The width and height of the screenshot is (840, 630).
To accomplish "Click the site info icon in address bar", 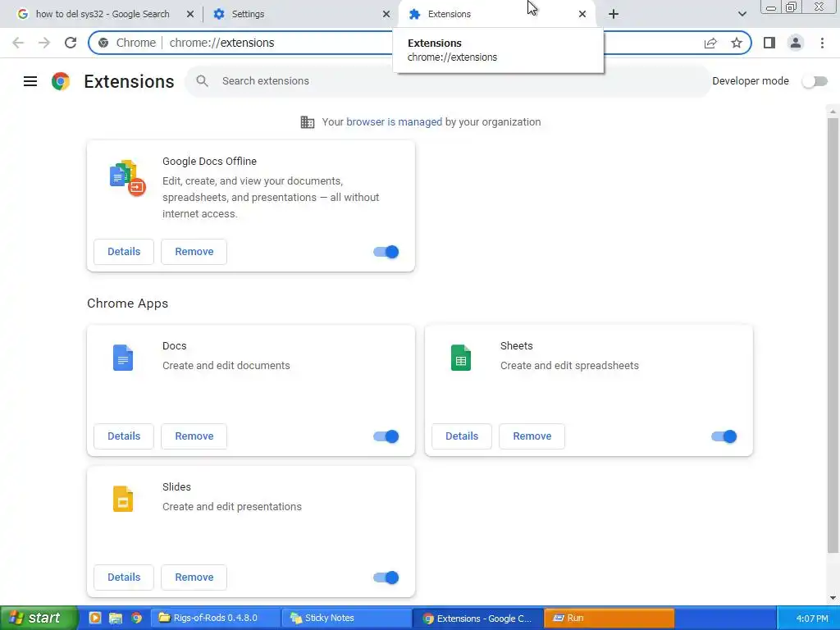I will pos(103,43).
